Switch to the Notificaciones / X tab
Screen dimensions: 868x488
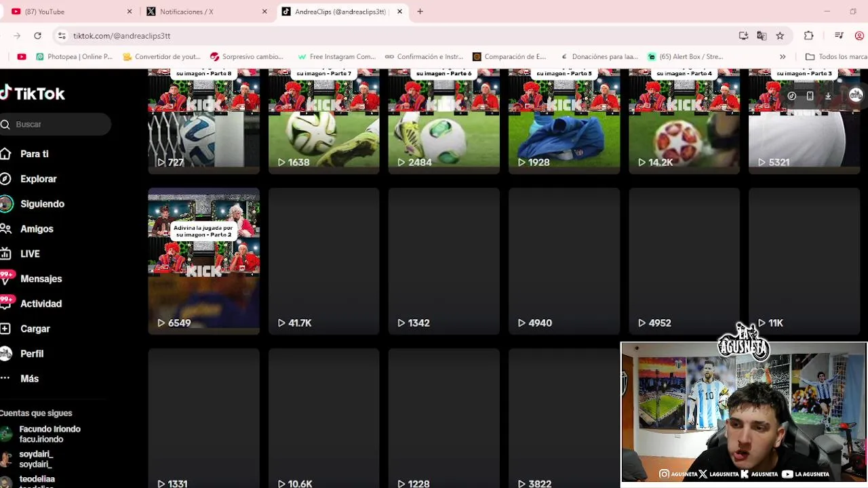pos(206,12)
